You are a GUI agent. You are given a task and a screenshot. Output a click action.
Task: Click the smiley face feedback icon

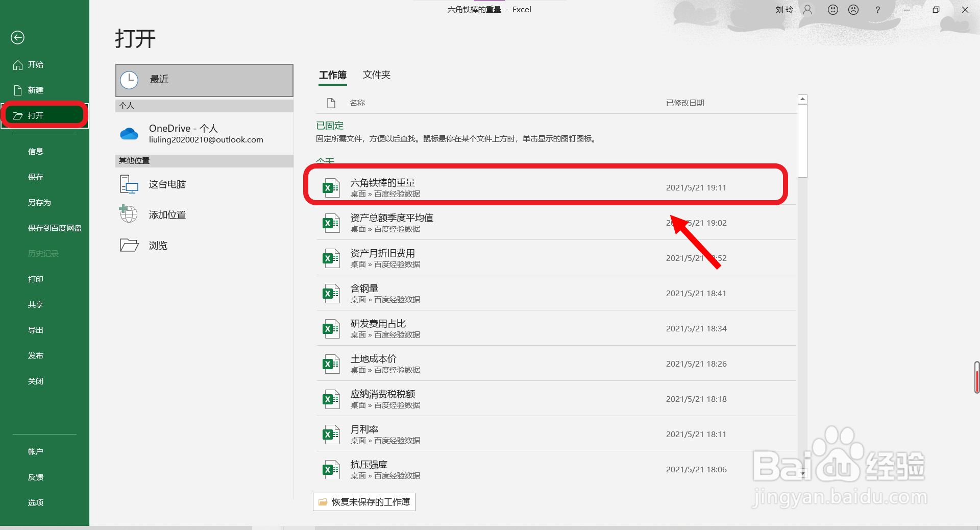(833, 10)
